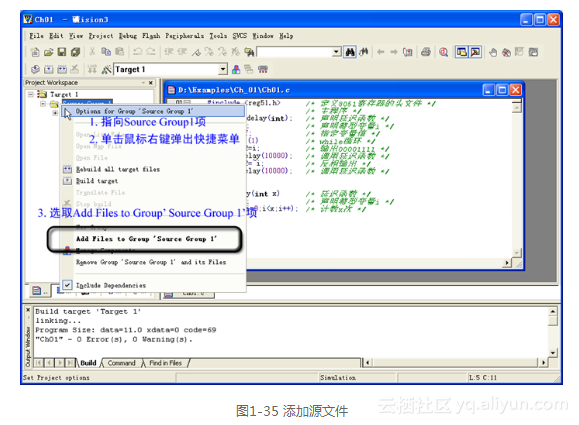
Task: Start debug session with magnifier d icon
Action: [443, 52]
